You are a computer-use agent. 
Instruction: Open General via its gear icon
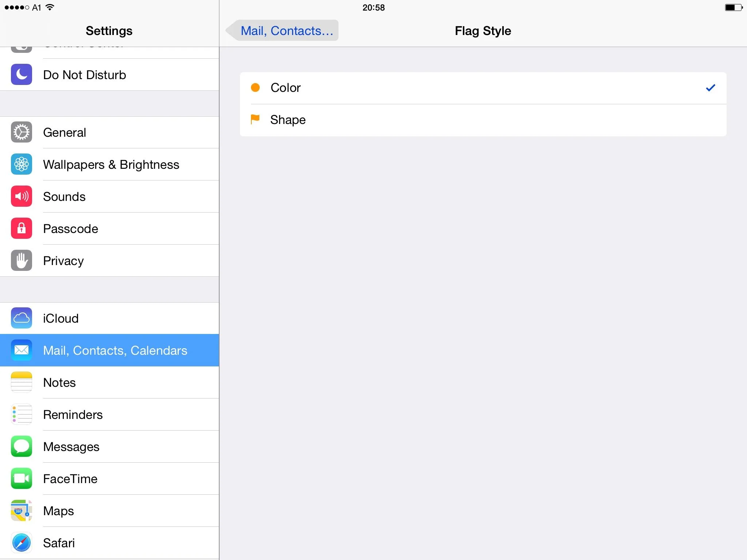(x=22, y=132)
